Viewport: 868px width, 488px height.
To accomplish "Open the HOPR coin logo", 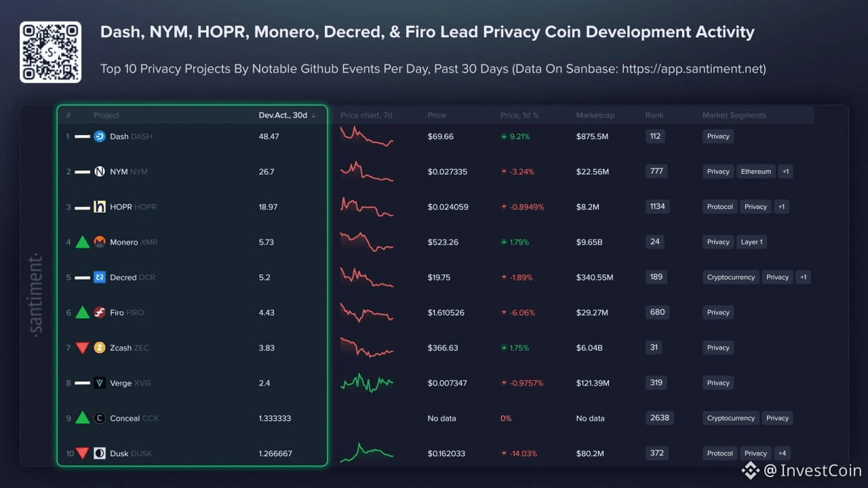I will tap(100, 207).
